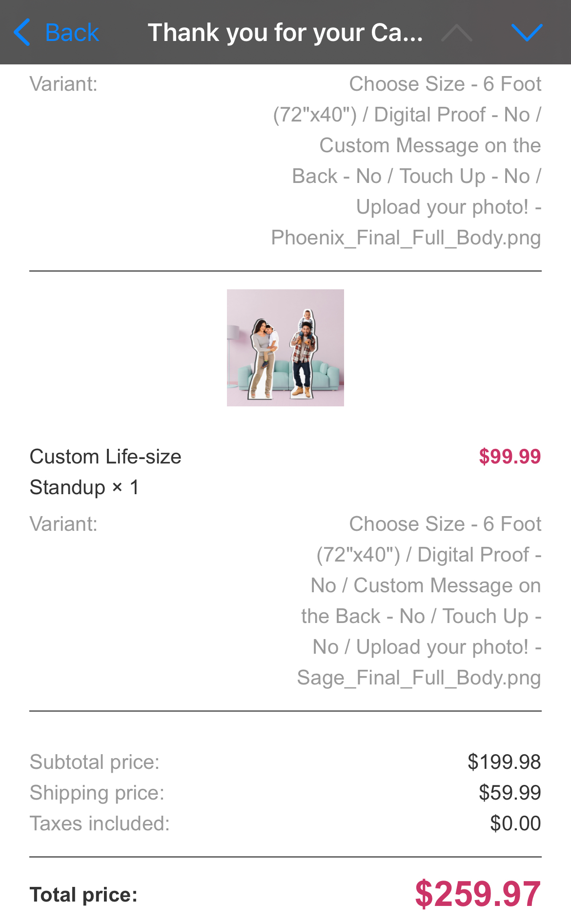Click the $0.00 taxes amount
Screen dimensions: 571x924
pyautogui.click(x=515, y=824)
